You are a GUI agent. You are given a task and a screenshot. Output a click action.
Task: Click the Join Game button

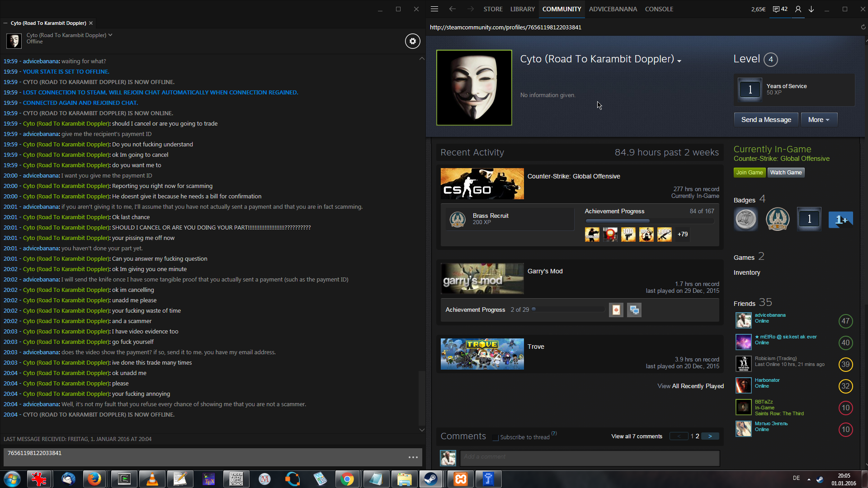(x=749, y=173)
